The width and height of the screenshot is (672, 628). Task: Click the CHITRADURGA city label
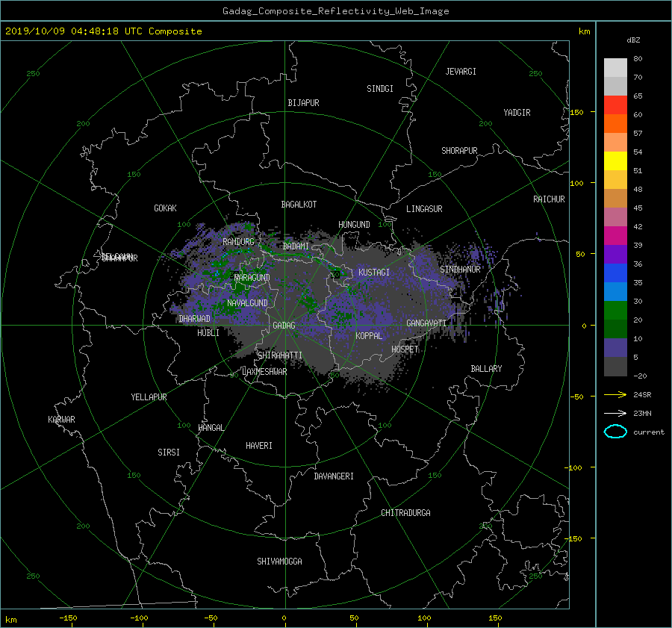coord(405,513)
